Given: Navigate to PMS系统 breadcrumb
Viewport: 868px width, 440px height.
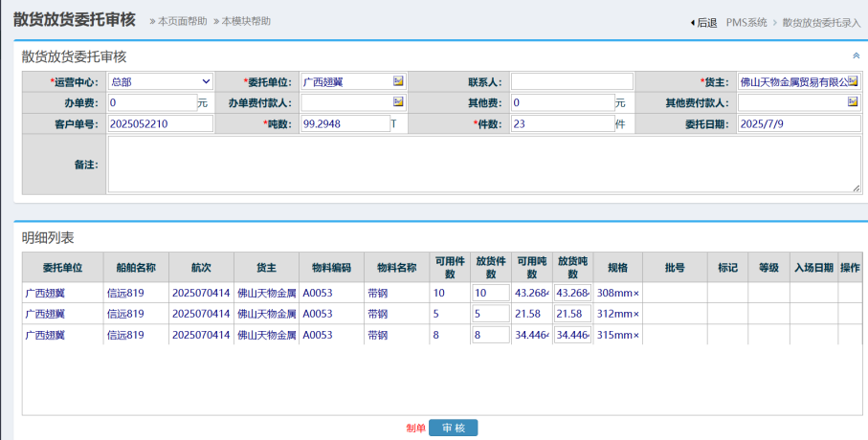Looking at the screenshot, I should (x=746, y=22).
